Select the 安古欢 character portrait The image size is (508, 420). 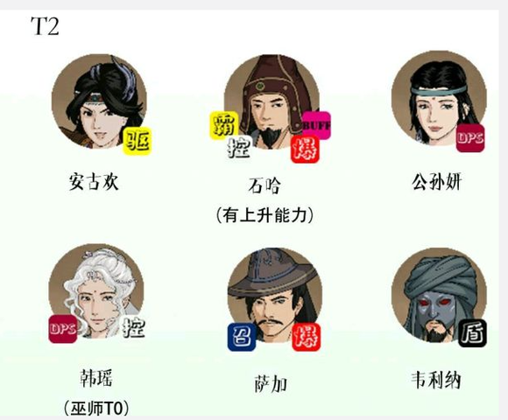click(99, 101)
